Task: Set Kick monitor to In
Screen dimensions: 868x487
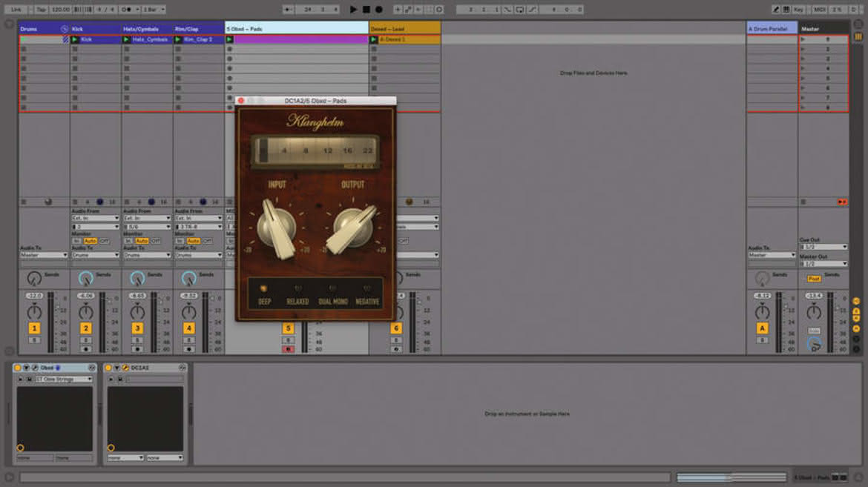Action: (x=77, y=241)
